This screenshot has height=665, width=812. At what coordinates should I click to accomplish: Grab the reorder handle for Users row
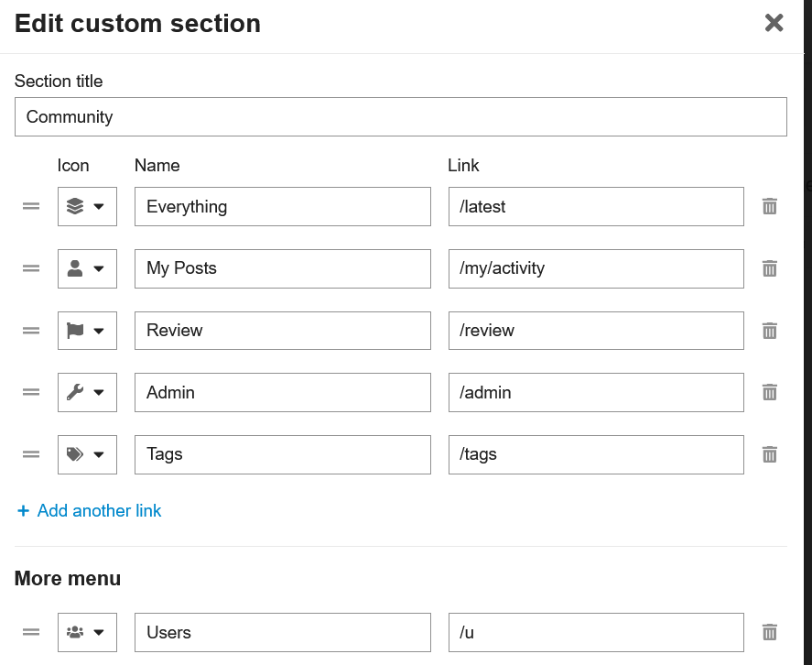(31, 632)
